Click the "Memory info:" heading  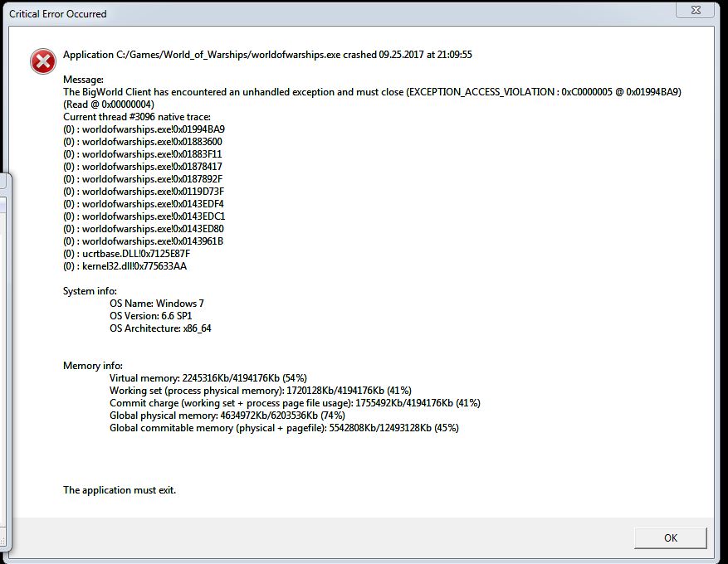click(93, 366)
